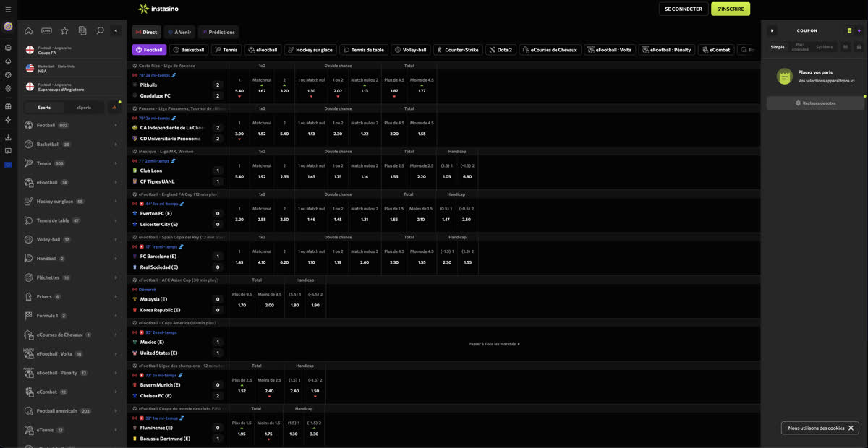Pick the 6.20 odds in the FC Barcelone match
Screen dimensions: 868x448
pos(284,262)
